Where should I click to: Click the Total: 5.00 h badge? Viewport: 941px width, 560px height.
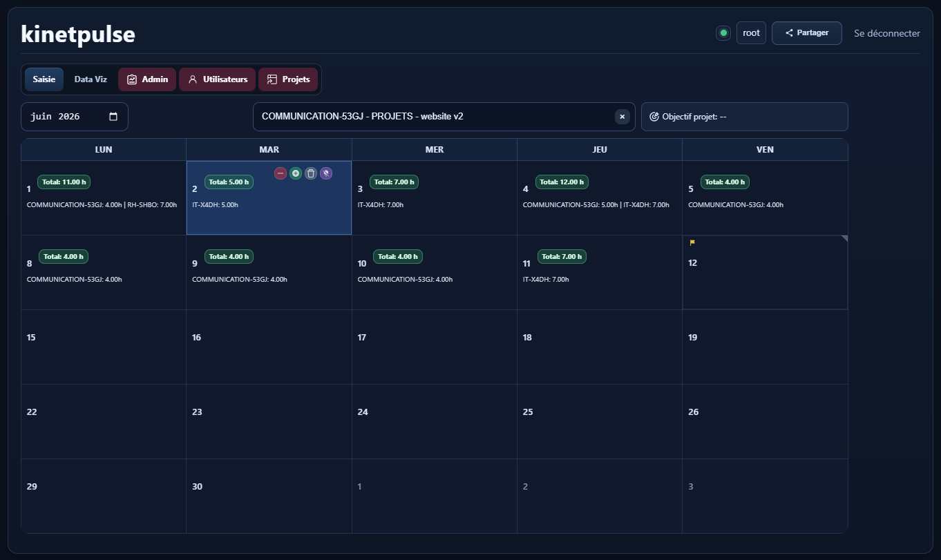tap(229, 182)
